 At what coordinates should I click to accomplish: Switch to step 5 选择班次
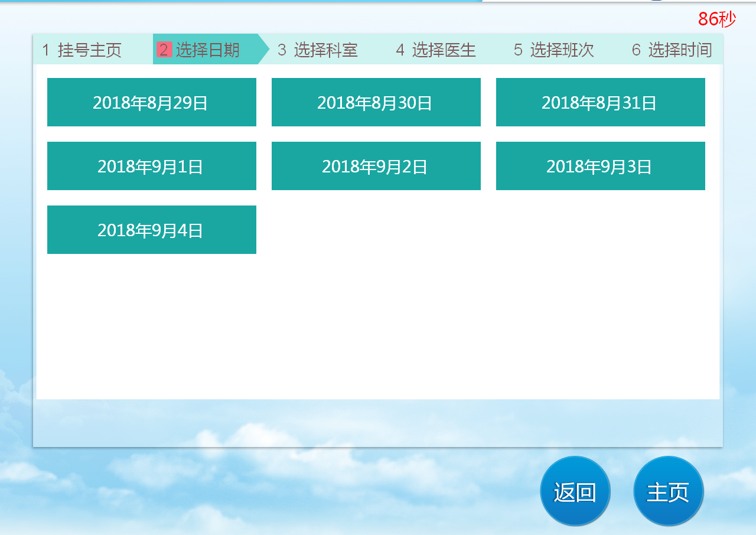tap(554, 50)
